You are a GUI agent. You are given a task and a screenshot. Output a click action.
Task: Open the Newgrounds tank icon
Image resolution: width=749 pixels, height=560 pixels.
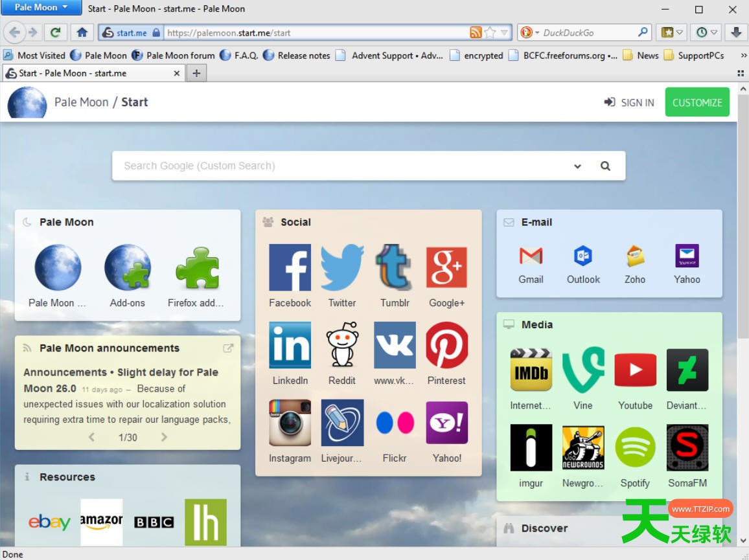point(582,447)
